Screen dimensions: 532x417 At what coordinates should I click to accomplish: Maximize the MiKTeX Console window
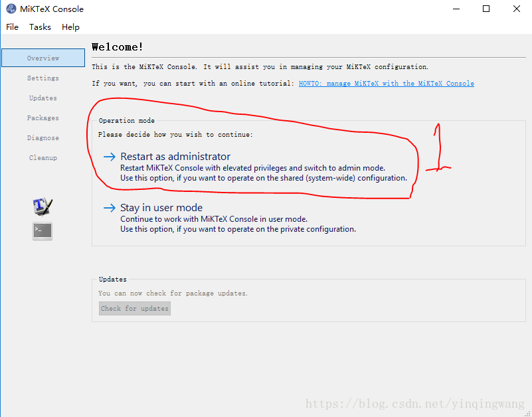click(x=486, y=9)
